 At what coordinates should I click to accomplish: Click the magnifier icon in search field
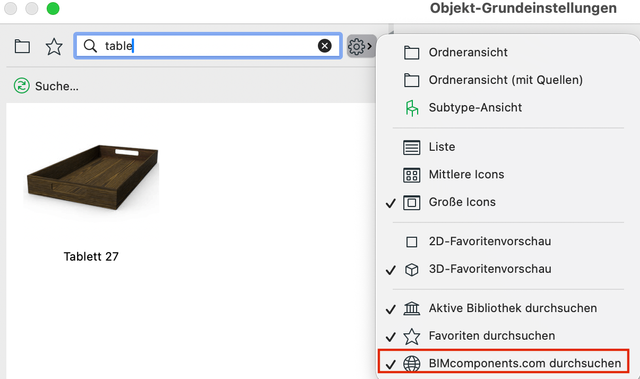point(90,46)
